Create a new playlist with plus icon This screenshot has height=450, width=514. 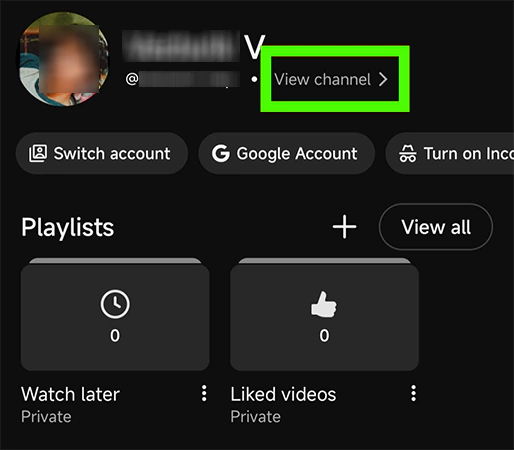pyautogui.click(x=344, y=227)
